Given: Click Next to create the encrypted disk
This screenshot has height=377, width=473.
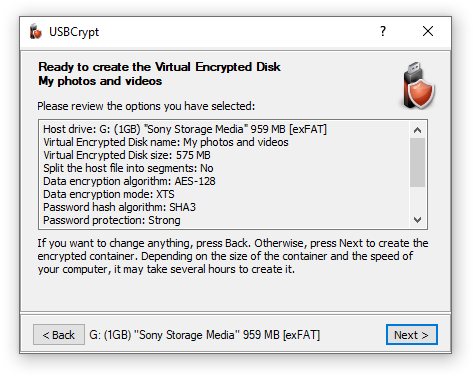Looking at the screenshot, I should [x=412, y=335].
